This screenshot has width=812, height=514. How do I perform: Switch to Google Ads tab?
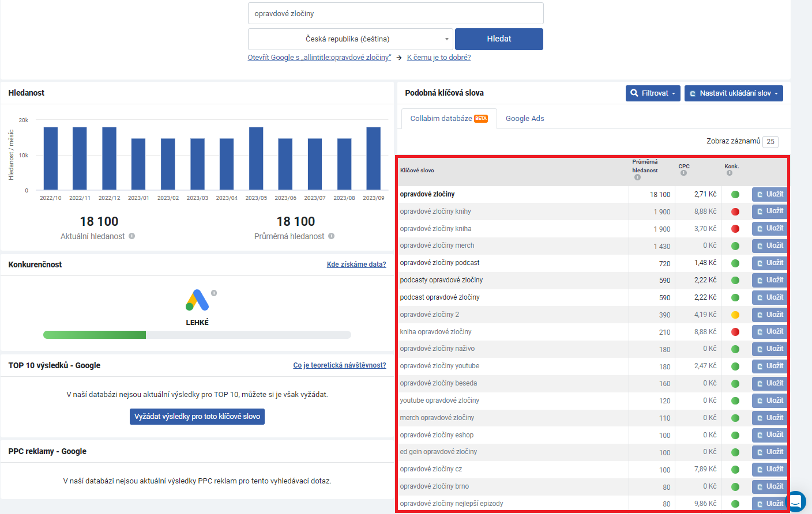click(x=525, y=119)
